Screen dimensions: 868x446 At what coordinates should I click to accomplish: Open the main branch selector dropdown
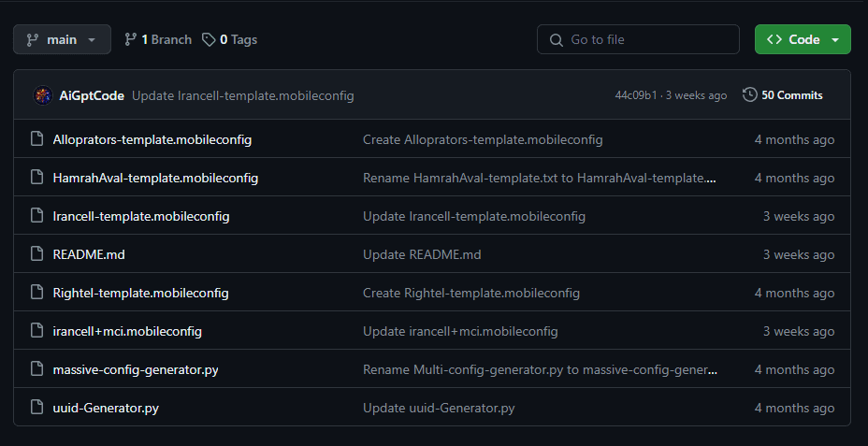click(x=62, y=40)
